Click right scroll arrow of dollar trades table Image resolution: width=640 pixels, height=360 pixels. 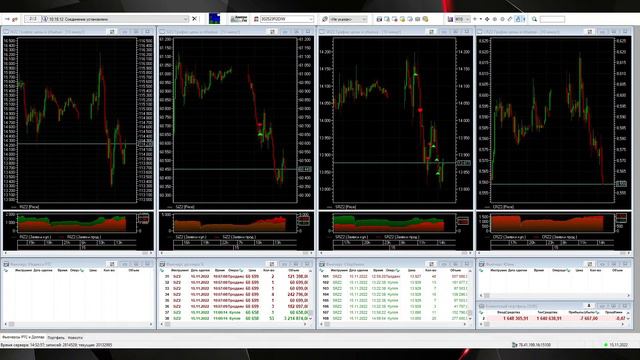point(305,324)
